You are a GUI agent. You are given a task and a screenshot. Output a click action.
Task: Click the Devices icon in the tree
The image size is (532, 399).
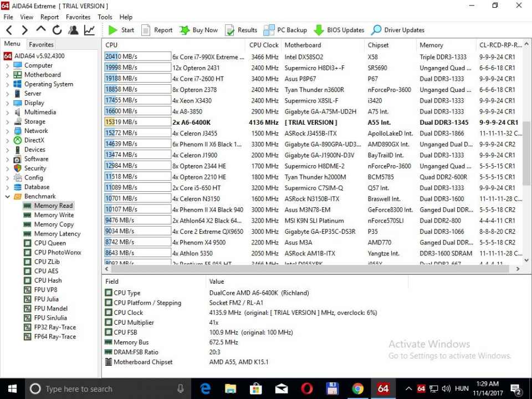click(x=18, y=150)
